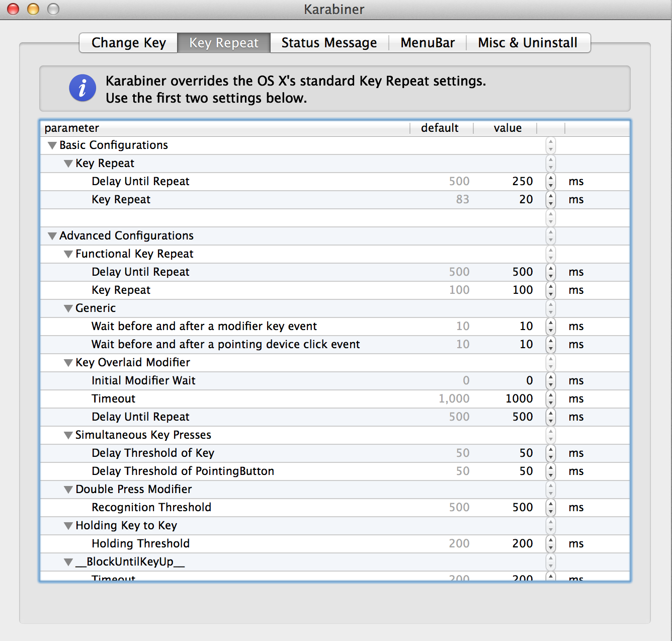
Task: Select the 'Initial Modifier Wait' row label
Action: [x=143, y=381]
